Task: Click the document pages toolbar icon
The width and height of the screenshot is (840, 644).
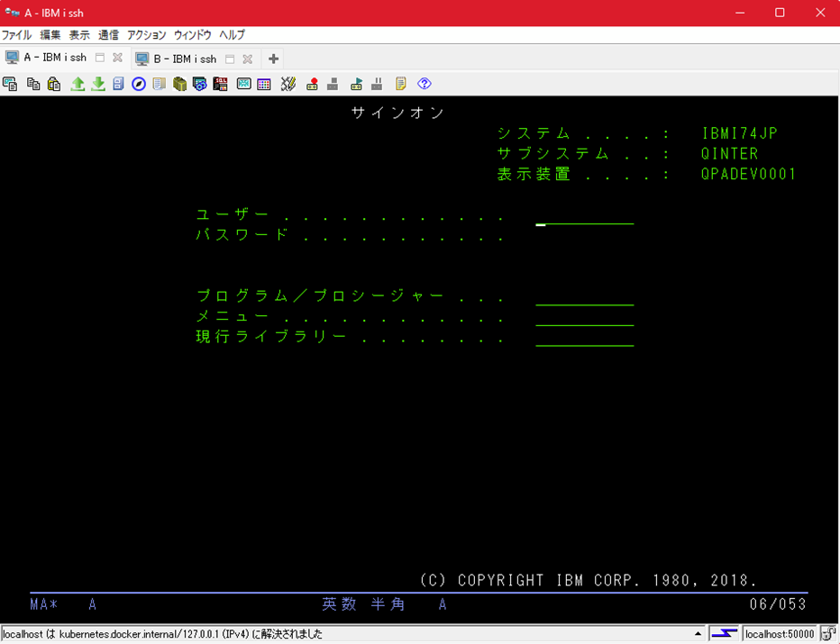Action: click(160, 84)
